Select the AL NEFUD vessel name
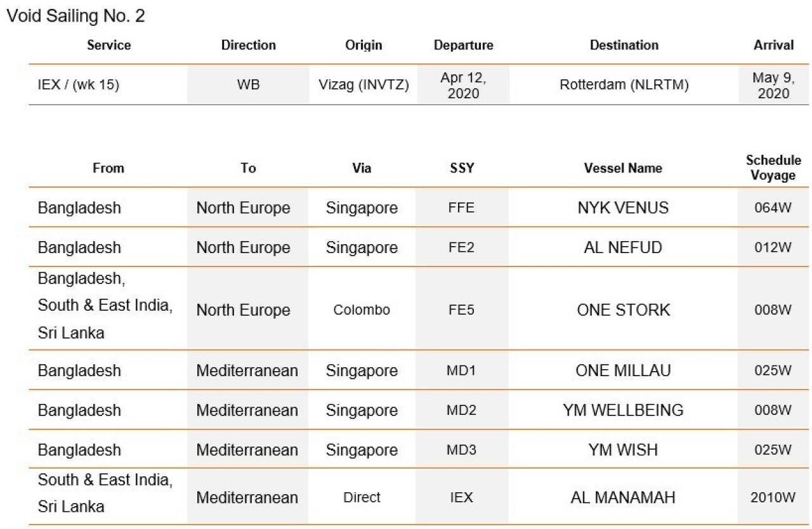The width and height of the screenshot is (812, 529). [623, 247]
